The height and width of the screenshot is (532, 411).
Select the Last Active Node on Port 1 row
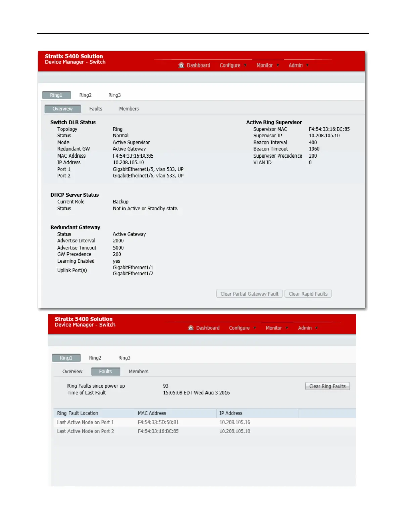204,422
